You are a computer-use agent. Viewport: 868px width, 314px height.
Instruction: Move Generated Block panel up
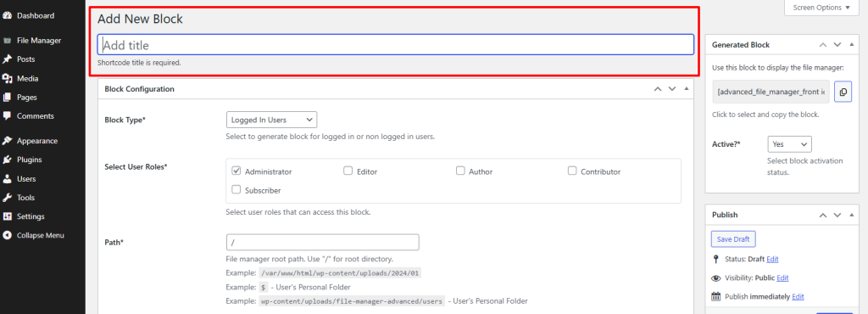click(x=822, y=45)
